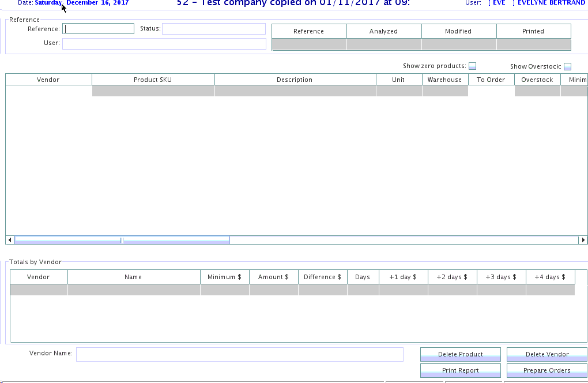Focus the Reference input field

pyautogui.click(x=99, y=29)
